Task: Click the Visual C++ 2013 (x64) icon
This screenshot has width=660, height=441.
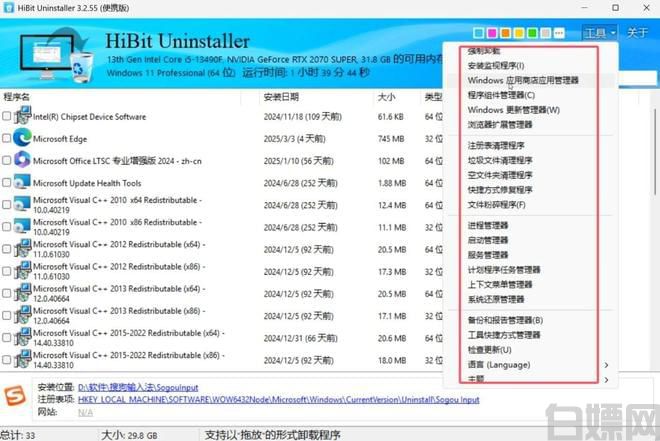Action: click(x=22, y=293)
